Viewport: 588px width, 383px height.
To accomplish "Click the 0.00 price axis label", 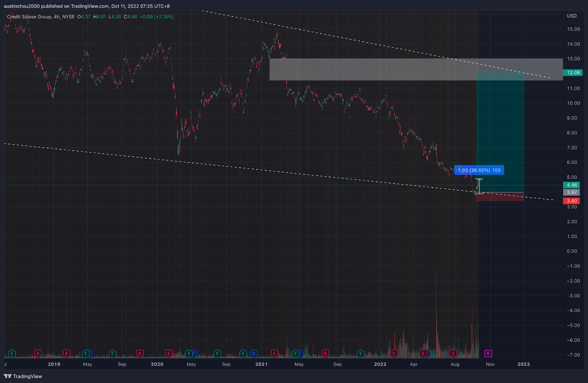I will tap(572, 251).
